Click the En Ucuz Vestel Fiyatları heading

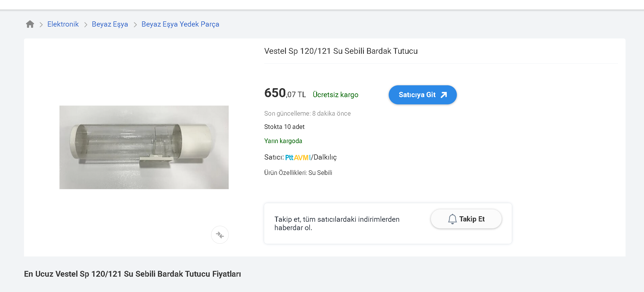point(133,274)
